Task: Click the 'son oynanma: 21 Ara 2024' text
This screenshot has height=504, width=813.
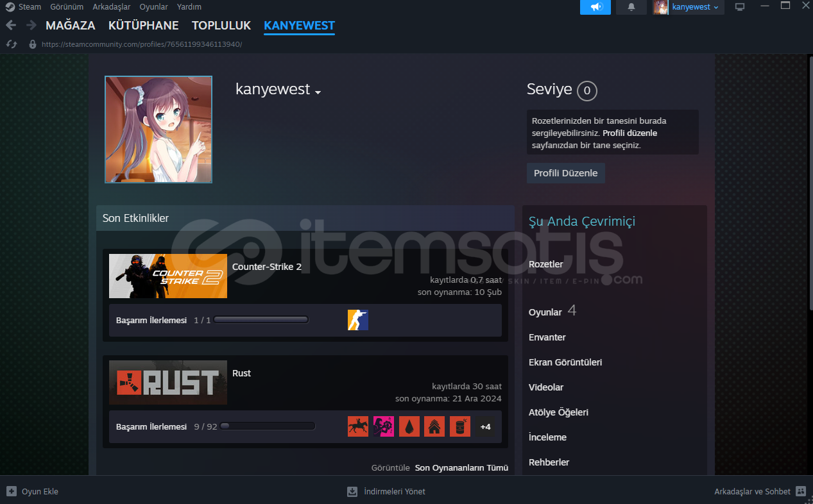Action: pos(449,398)
